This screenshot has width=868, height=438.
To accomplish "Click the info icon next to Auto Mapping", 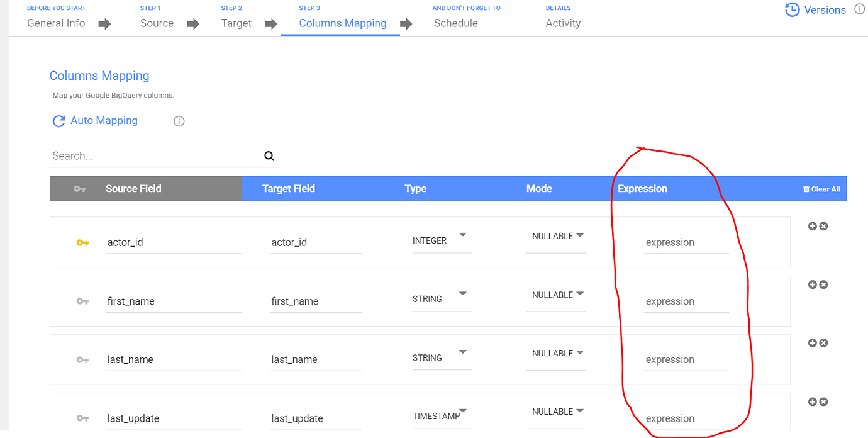I will click(x=179, y=121).
